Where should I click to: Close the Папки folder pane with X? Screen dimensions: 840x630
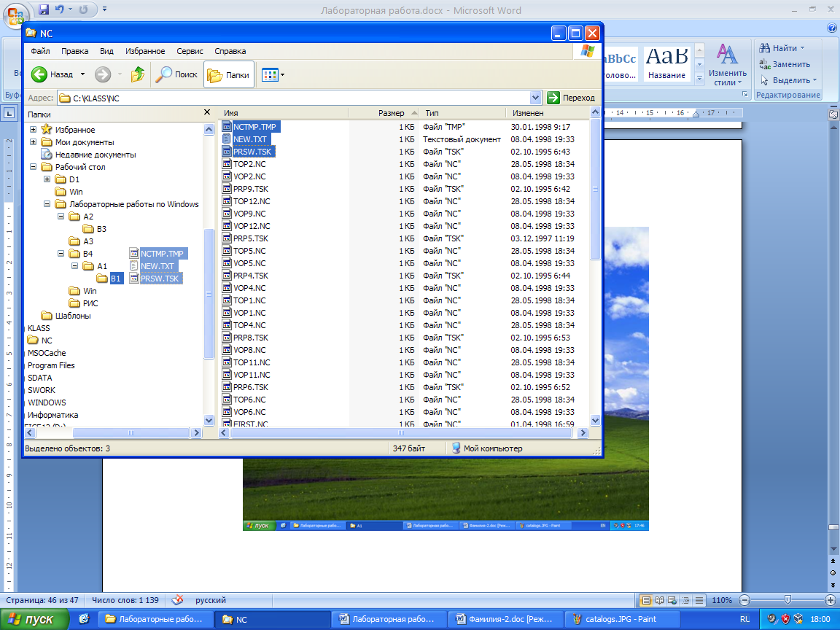[x=207, y=112]
